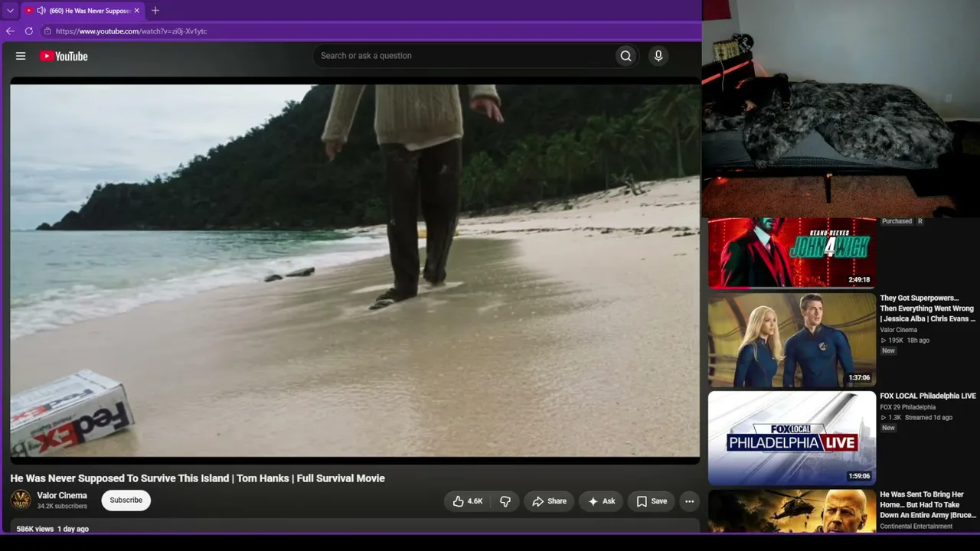Subscribe to Valor Cinema

(x=126, y=500)
